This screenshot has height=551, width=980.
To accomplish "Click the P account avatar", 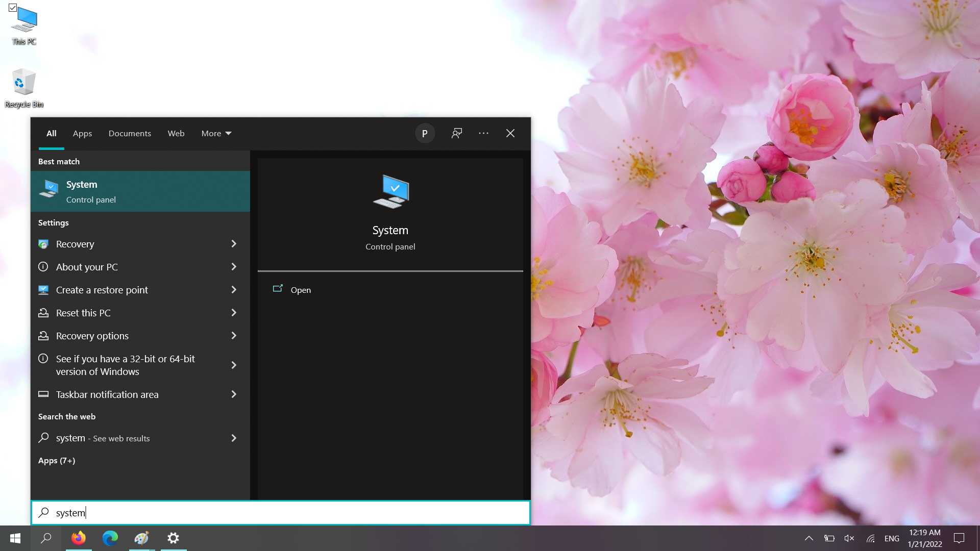I will tap(425, 133).
